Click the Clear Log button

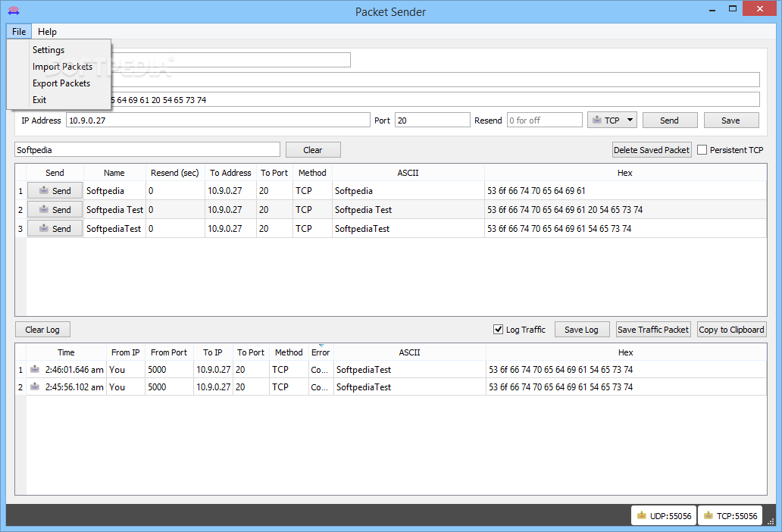point(42,330)
